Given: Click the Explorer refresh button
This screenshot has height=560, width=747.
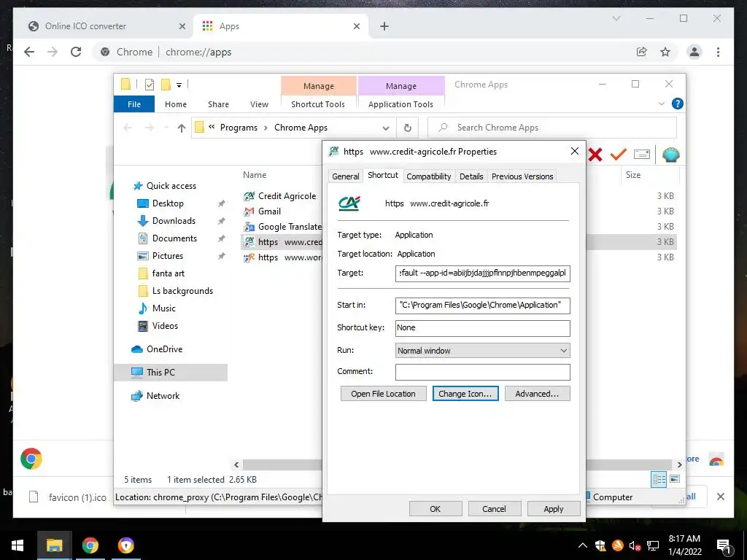Looking at the screenshot, I should (x=407, y=128).
